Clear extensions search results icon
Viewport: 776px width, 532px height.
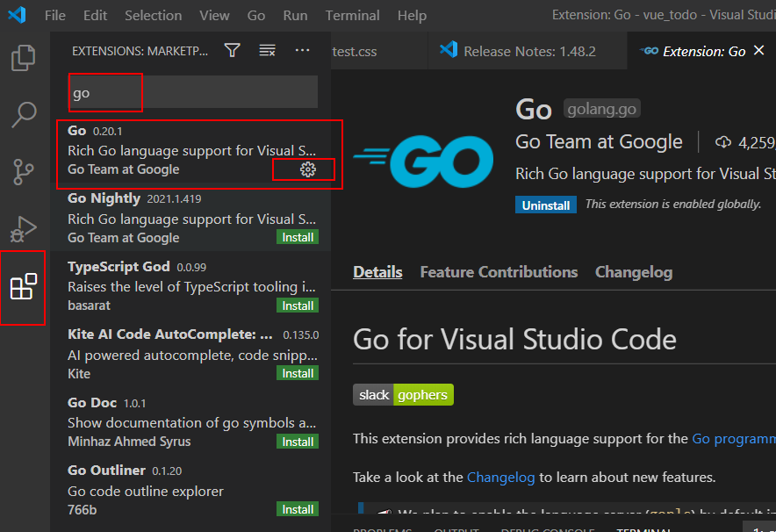(267, 50)
